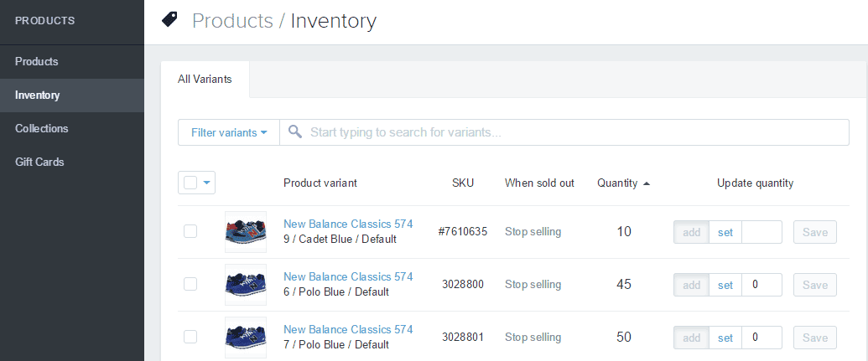
Task: Click Save for the Cadet Blue variant
Action: pos(815,232)
